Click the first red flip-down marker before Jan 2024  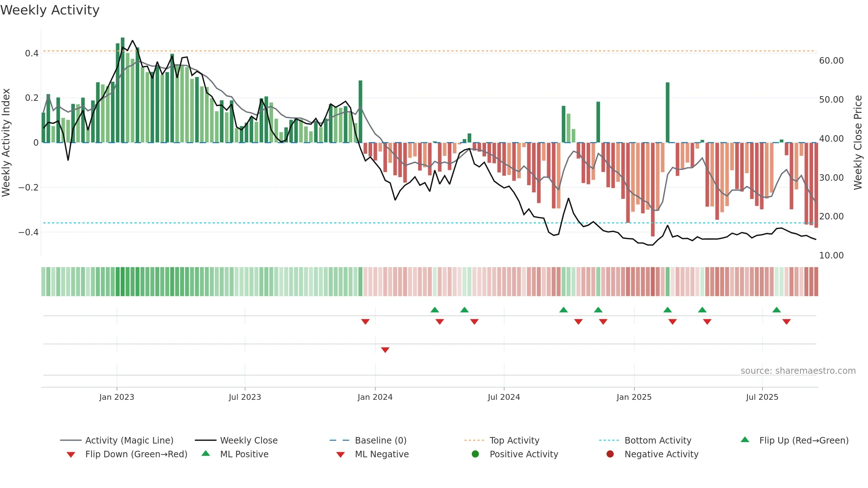coord(365,322)
